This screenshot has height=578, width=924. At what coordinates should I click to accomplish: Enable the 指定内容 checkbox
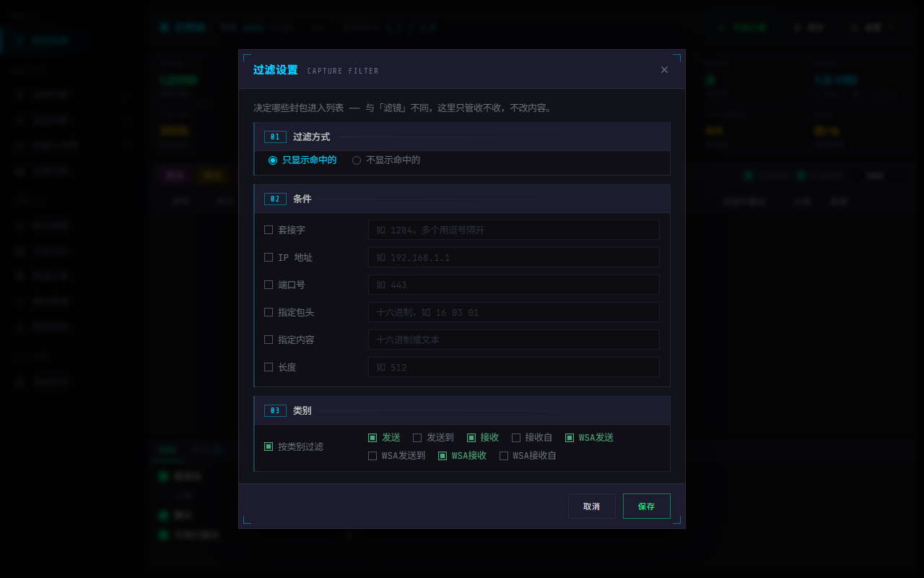[x=269, y=340]
